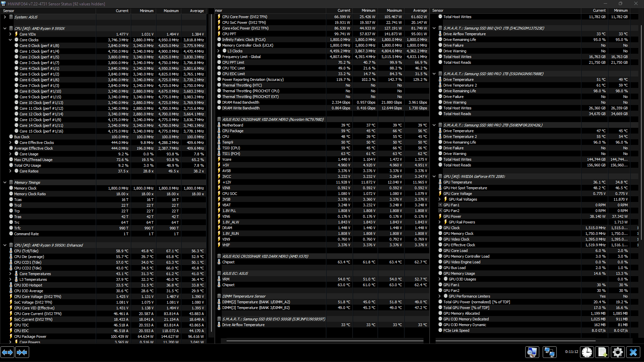
Task: Restore the HWiNFO64 window size
Action: (x=620, y=4)
